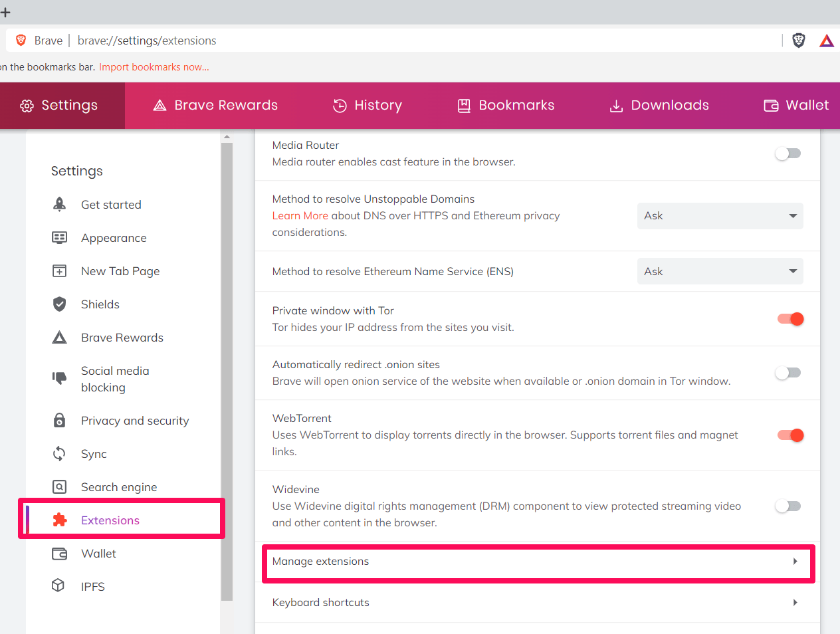Enable the Media Router toggle
The image size is (840, 634).
pos(788,154)
